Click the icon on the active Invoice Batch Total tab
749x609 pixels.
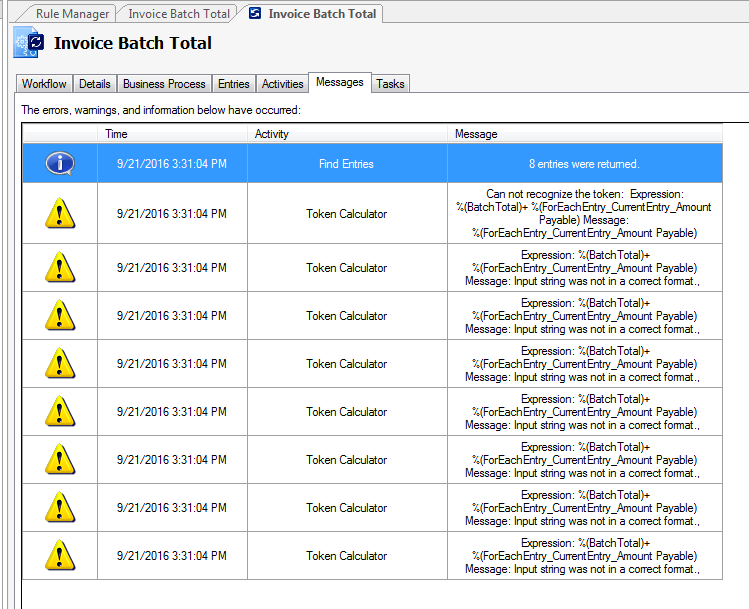click(255, 14)
